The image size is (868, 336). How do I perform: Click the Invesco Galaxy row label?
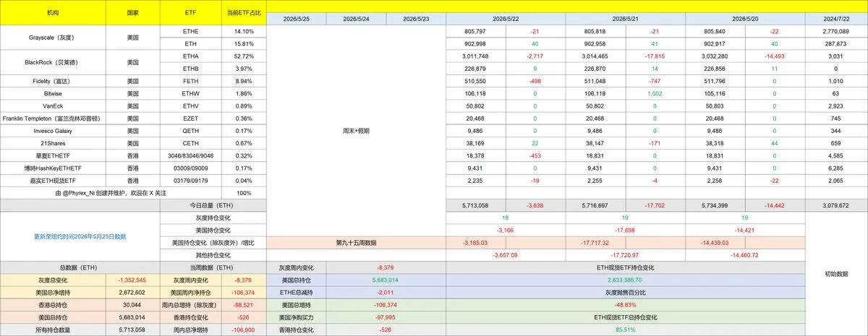click(53, 132)
